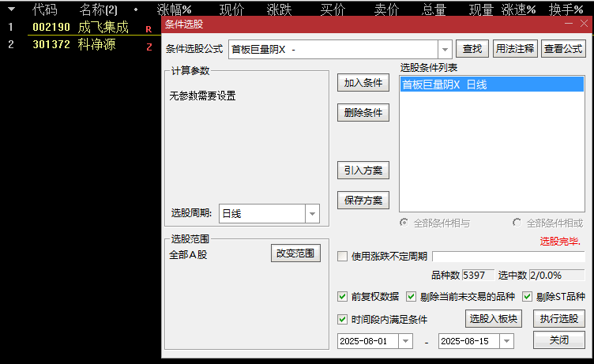Click the 使用涨跌不定周期 input field
Viewport: 594px width, 364px height.
point(509,257)
